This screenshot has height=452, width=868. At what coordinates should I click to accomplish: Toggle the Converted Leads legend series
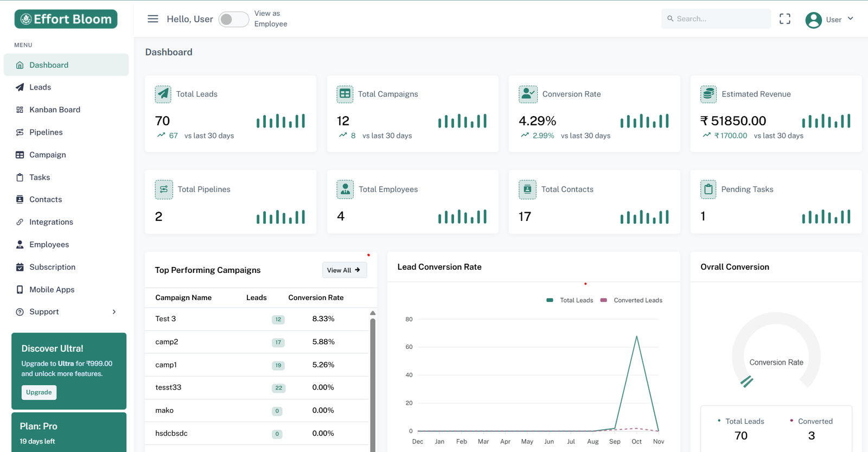point(632,300)
